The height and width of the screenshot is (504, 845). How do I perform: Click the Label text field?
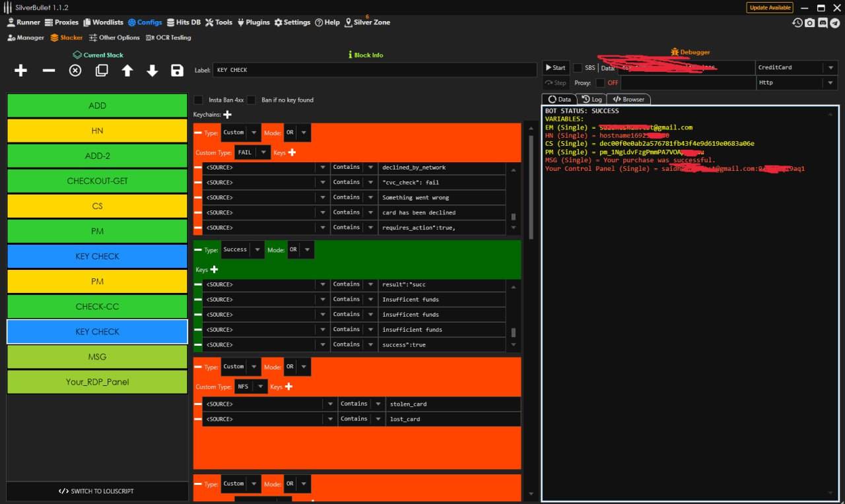pos(374,70)
